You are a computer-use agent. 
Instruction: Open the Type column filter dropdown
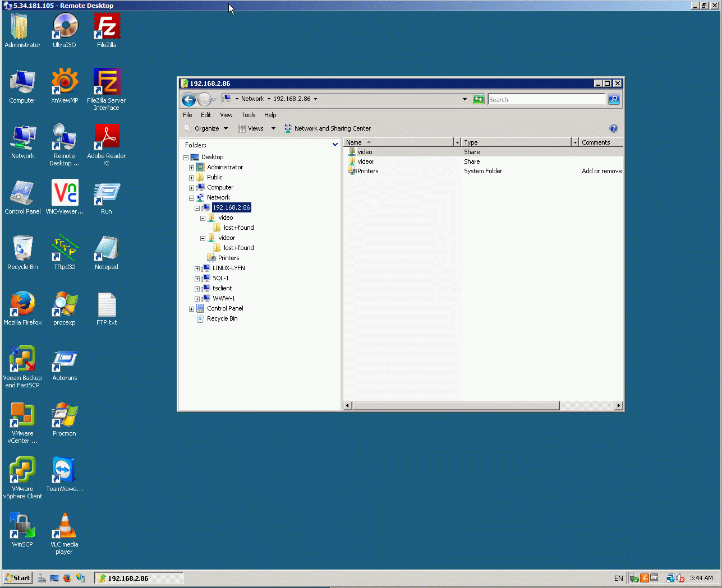click(575, 142)
